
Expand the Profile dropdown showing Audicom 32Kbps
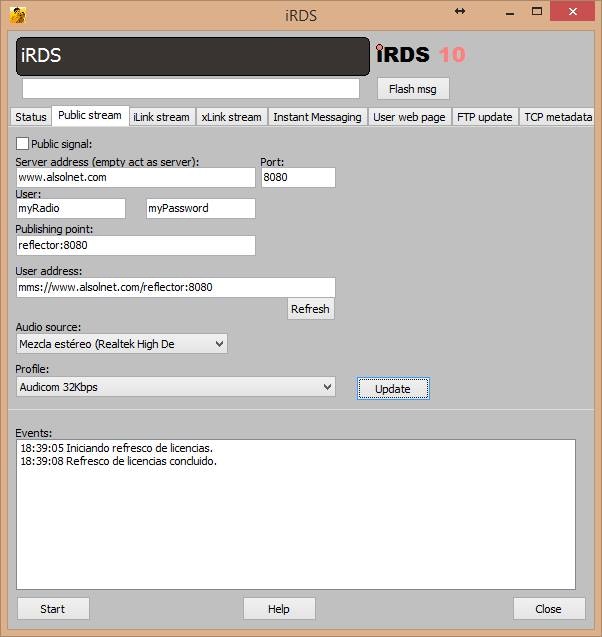(176, 387)
